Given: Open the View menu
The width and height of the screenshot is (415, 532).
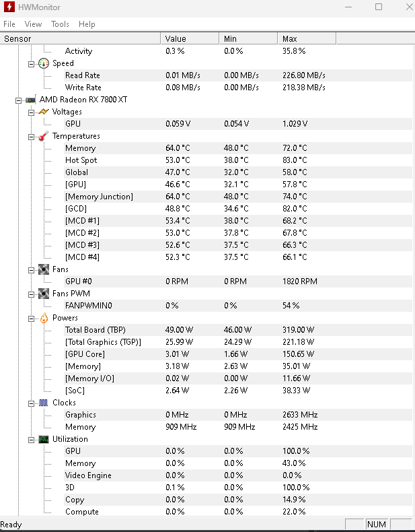Looking at the screenshot, I should (x=33, y=24).
